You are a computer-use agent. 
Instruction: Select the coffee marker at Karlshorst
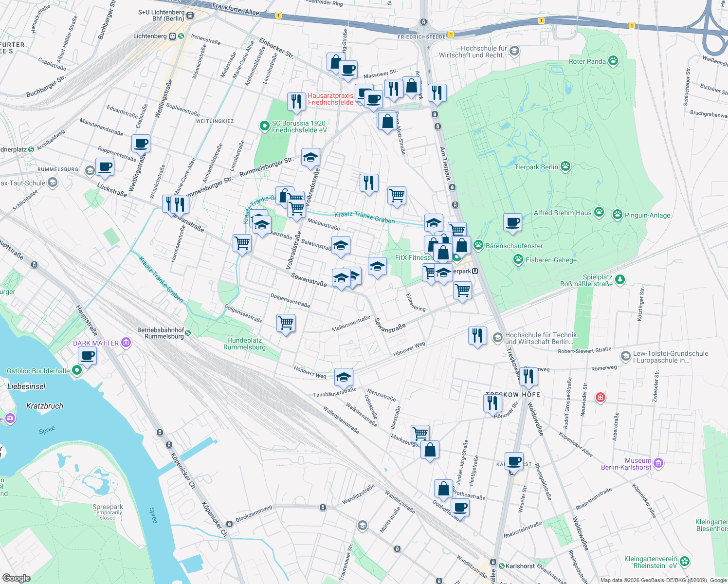(514, 461)
